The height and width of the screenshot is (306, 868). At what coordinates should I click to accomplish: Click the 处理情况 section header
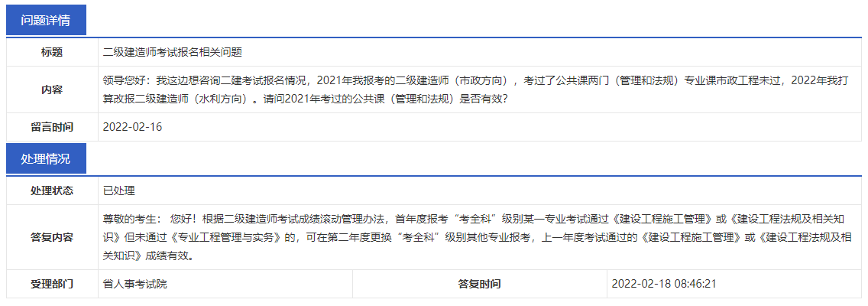click(x=46, y=159)
